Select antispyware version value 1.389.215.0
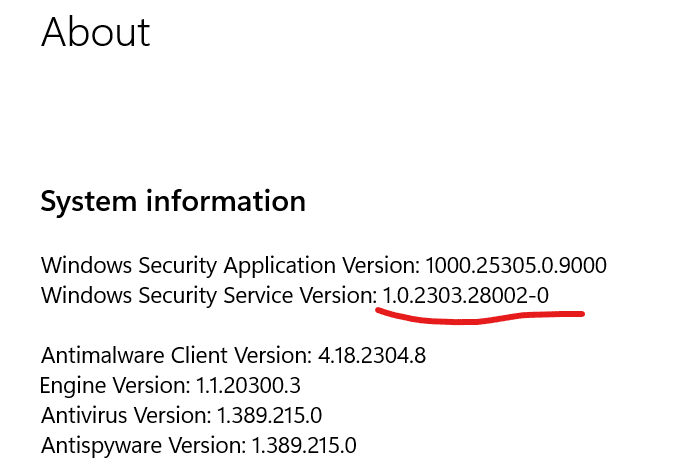Image resolution: width=688 pixels, height=472 pixels. 304,445
